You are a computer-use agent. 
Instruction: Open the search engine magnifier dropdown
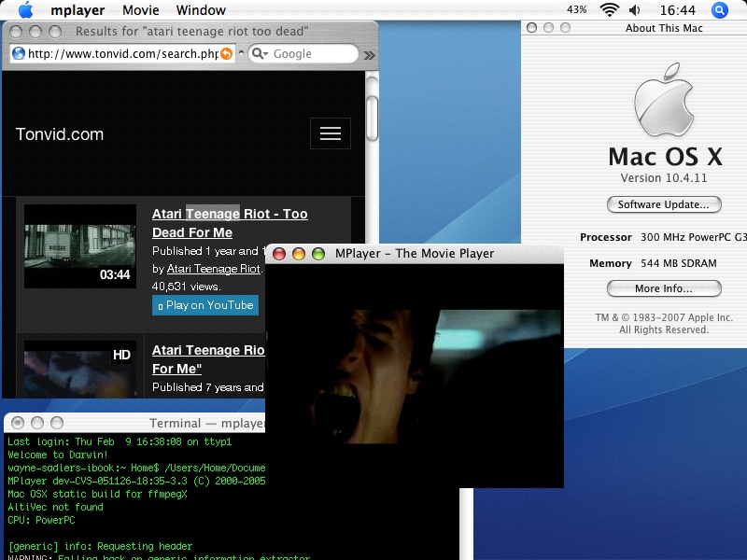[260, 53]
